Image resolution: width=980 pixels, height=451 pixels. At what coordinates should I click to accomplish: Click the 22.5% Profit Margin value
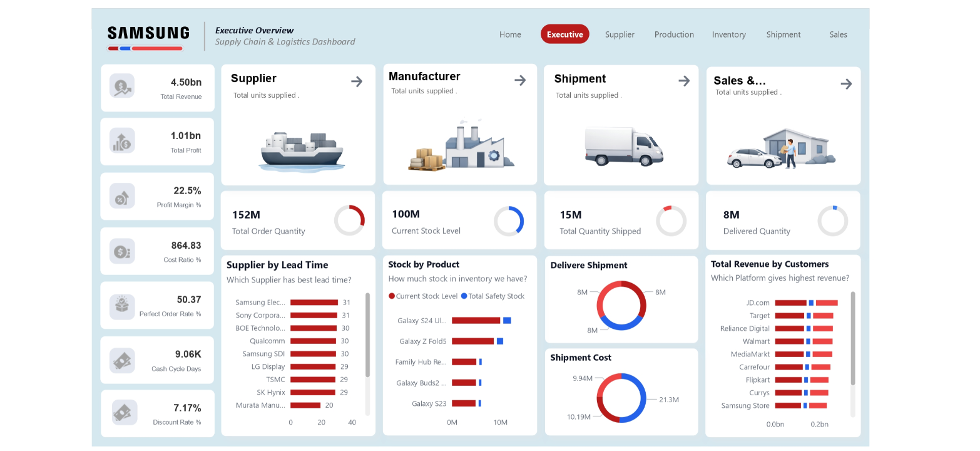187,190
